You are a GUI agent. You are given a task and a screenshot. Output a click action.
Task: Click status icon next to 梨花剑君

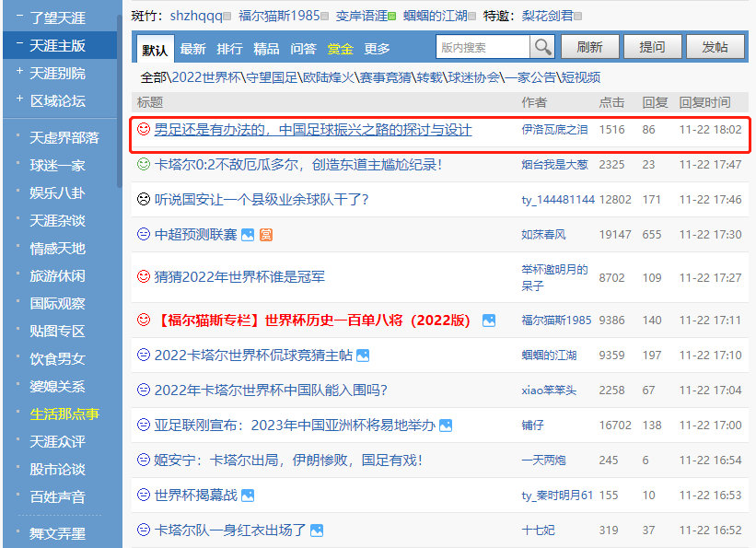click(x=577, y=17)
